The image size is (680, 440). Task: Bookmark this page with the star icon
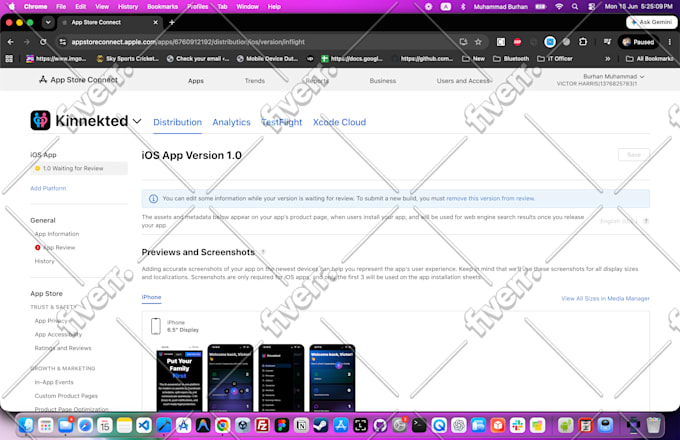(x=478, y=42)
